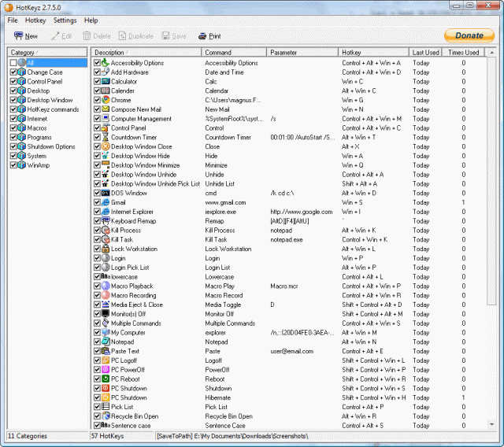This screenshot has height=447, width=504.
Task: Click the Donate button
Action: 469,35
